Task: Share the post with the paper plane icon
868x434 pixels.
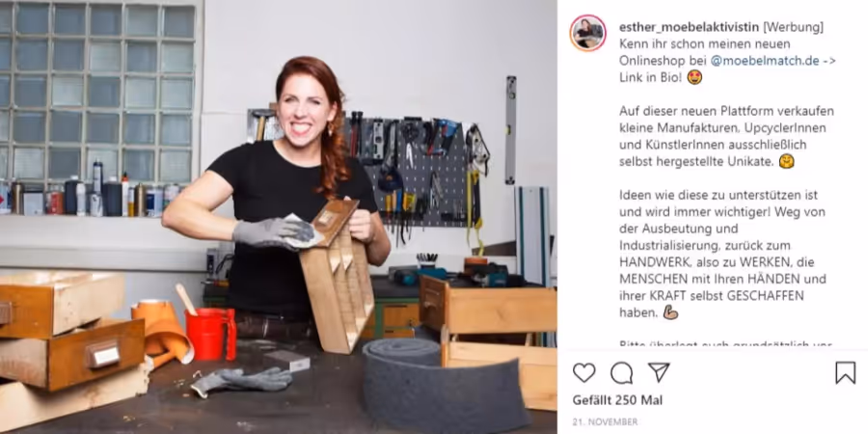Action: [x=659, y=372]
